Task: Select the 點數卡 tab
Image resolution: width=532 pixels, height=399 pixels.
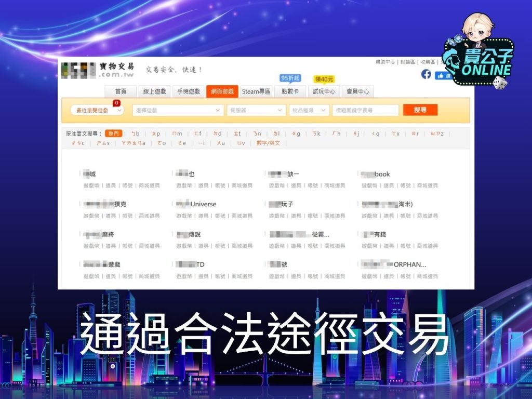Action: coord(291,91)
